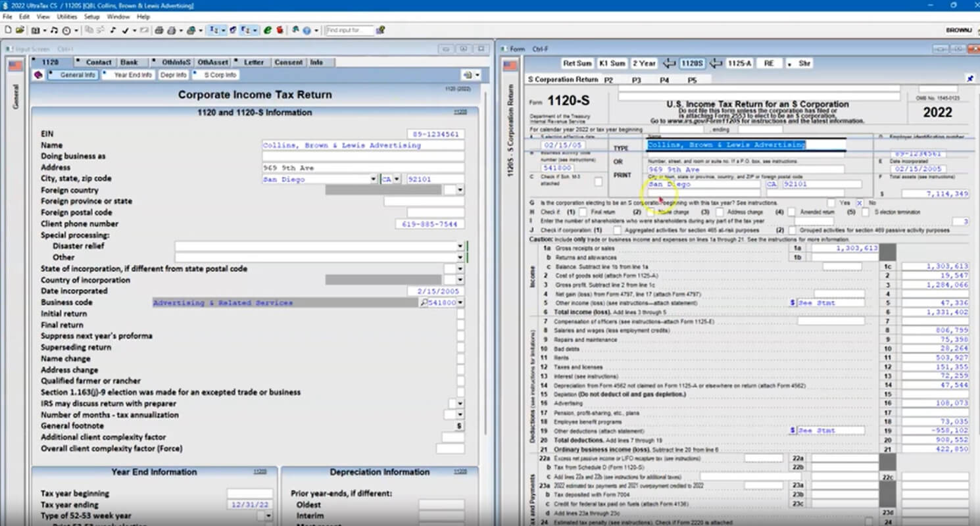Click the clock icon in main toolbar

click(x=66, y=30)
